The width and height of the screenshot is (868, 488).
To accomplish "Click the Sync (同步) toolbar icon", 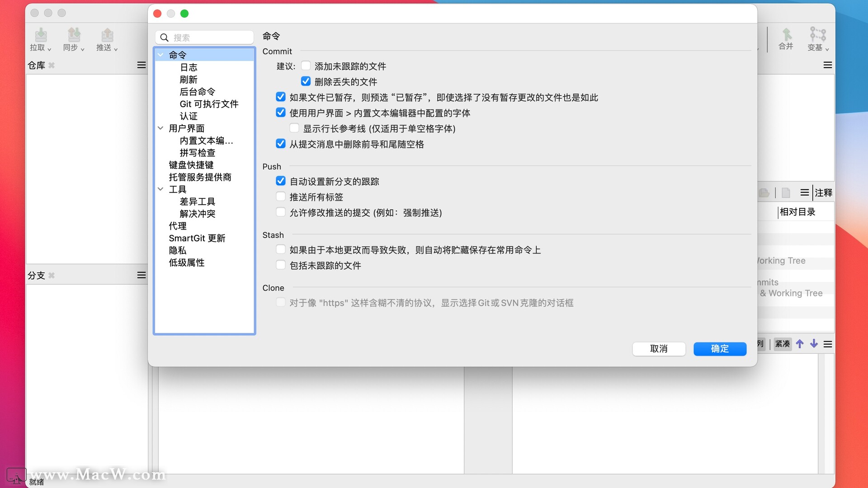I will click(x=74, y=35).
